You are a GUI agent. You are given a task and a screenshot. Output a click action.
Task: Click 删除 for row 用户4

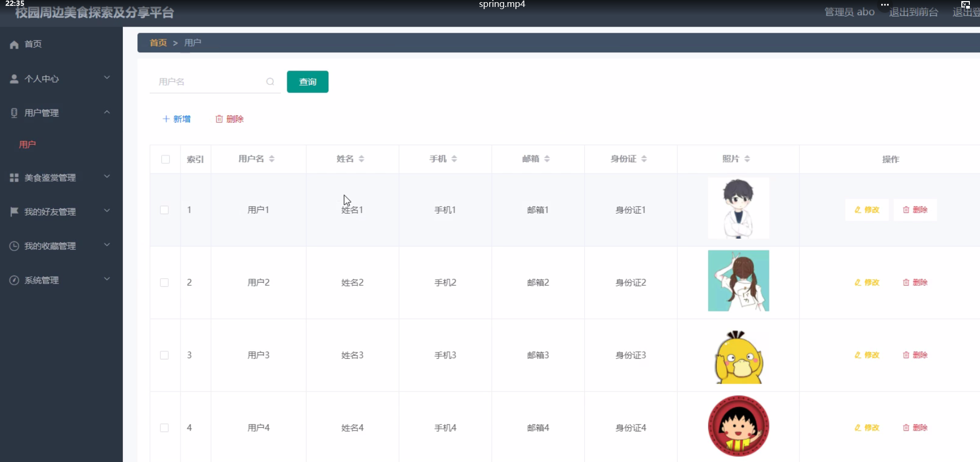[915, 428]
